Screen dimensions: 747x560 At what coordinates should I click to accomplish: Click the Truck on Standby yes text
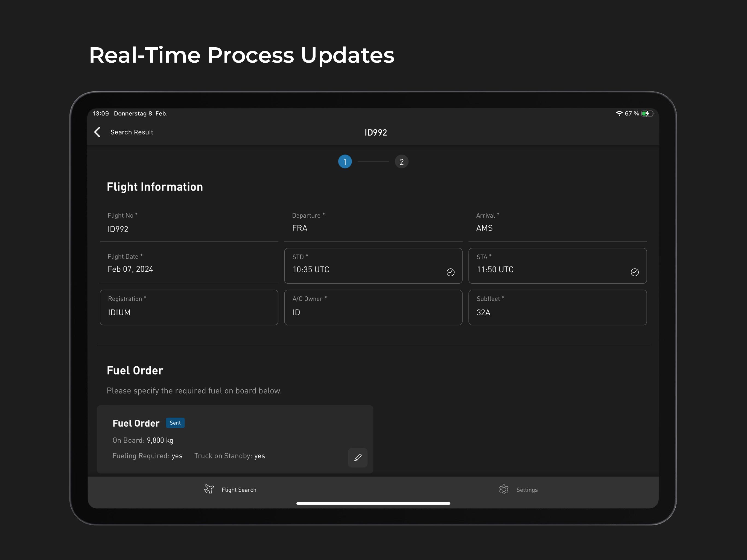(230, 456)
